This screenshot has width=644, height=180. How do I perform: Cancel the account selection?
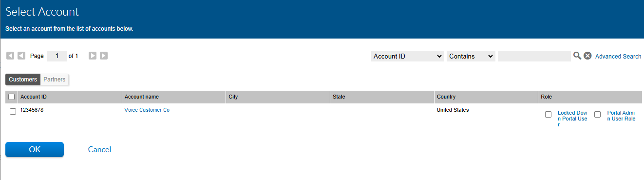pos(99,150)
